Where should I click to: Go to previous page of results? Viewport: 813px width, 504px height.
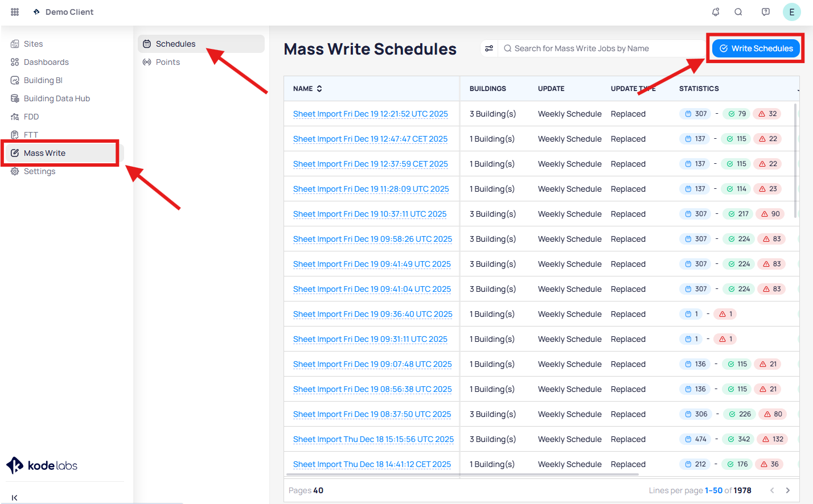[x=772, y=490]
